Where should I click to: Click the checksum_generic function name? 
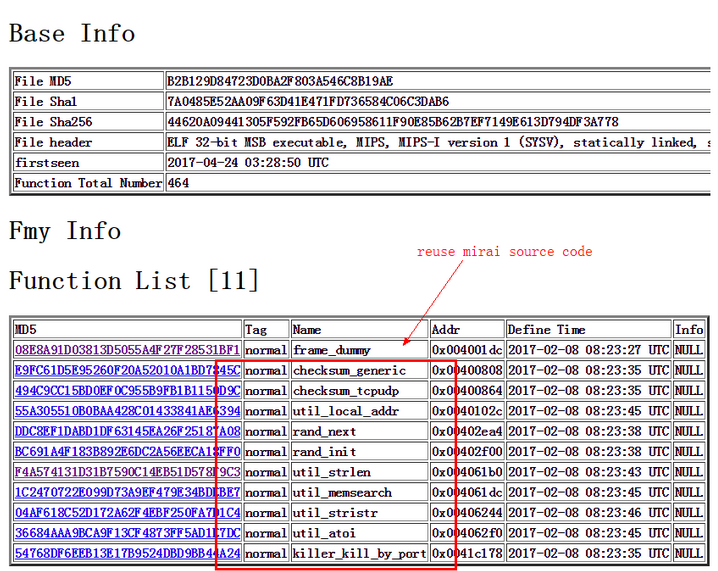(349, 370)
